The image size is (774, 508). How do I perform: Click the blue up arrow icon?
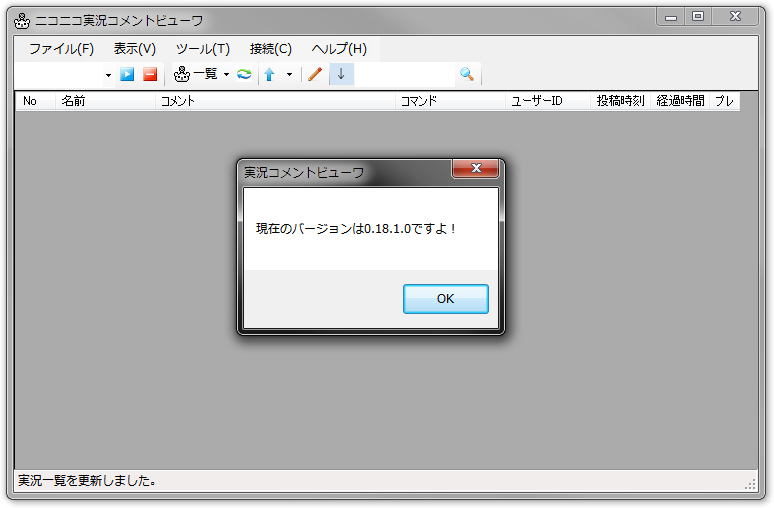click(x=270, y=75)
